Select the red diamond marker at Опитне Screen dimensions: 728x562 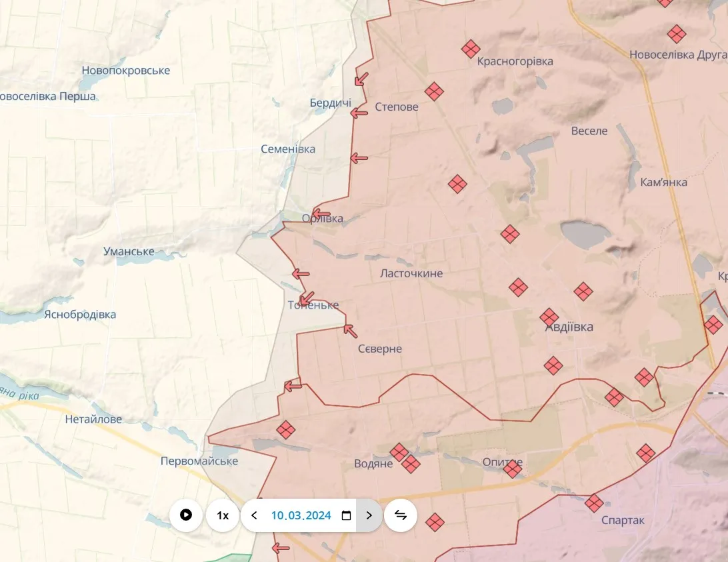512,469
